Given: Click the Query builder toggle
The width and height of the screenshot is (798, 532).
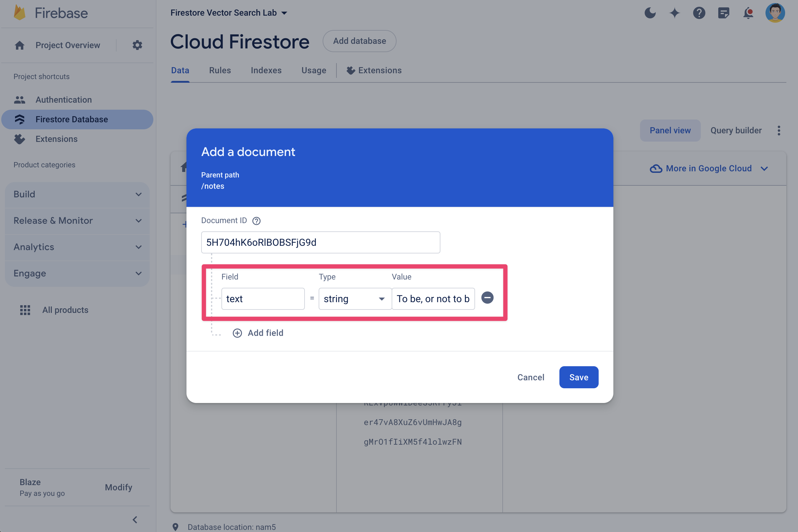Looking at the screenshot, I should point(736,130).
